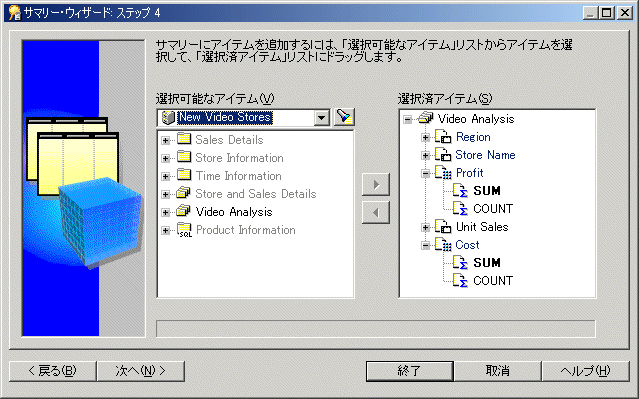Image resolution: width=639 pixels, height=399 pixels.
Task: Select Region label in selected items
Action: click(x=473, y=137)
